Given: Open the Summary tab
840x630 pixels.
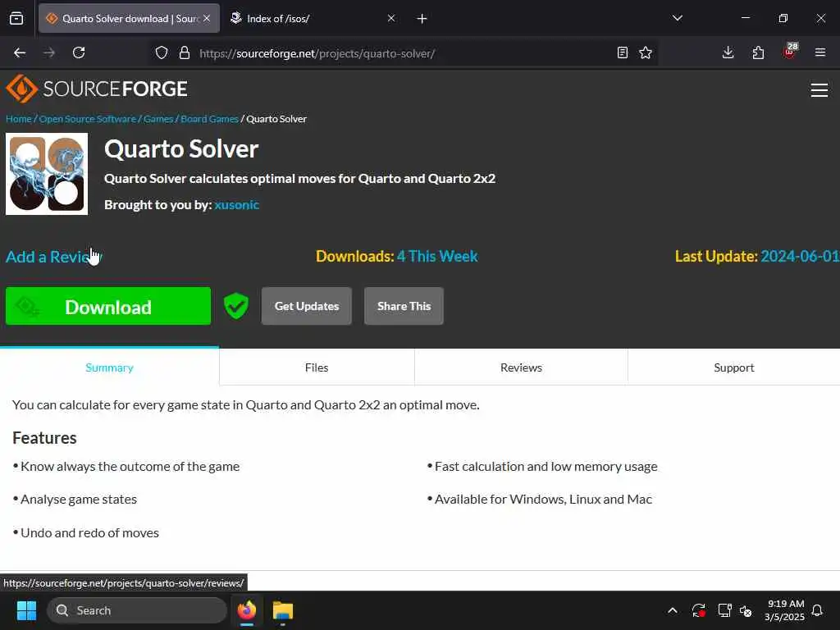Looking at the screenshot, I should click(109, 367).
